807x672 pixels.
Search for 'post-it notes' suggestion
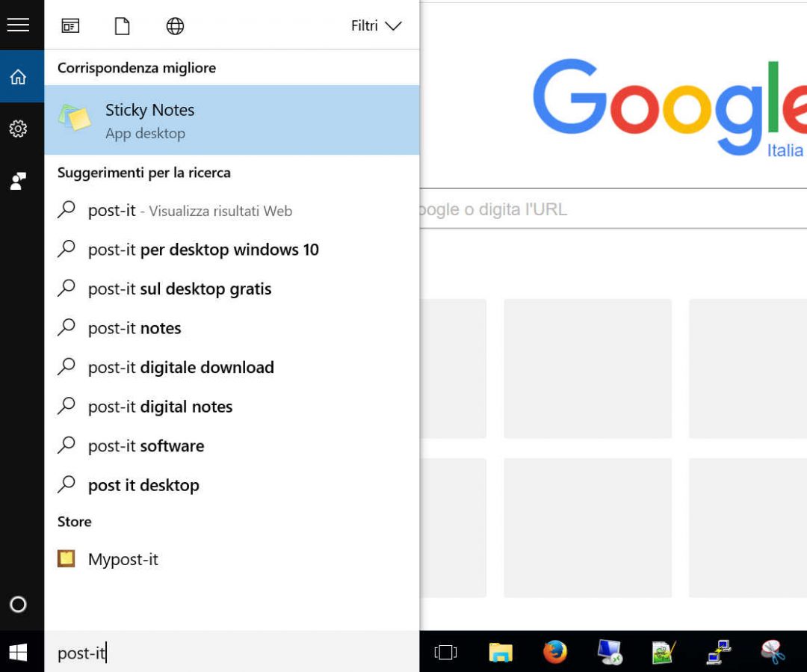[134, 328]
